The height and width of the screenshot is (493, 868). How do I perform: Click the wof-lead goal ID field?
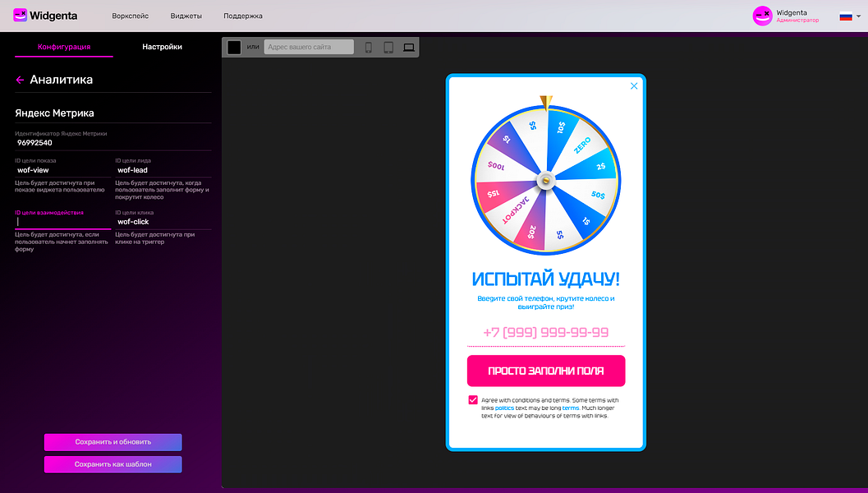(x=163, y=170)
